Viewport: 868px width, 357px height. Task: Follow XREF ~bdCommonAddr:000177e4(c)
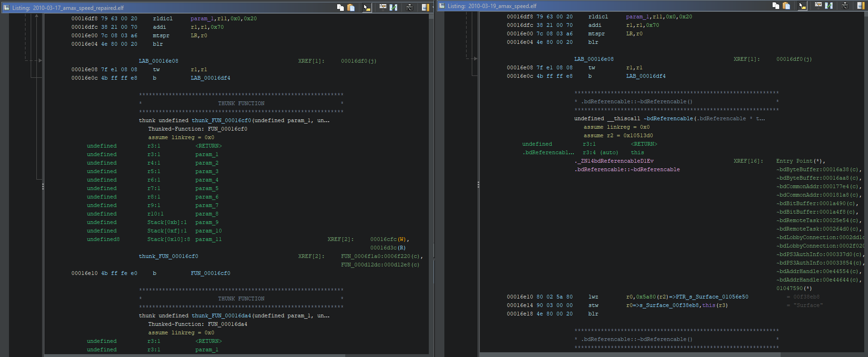click(818, 187)
